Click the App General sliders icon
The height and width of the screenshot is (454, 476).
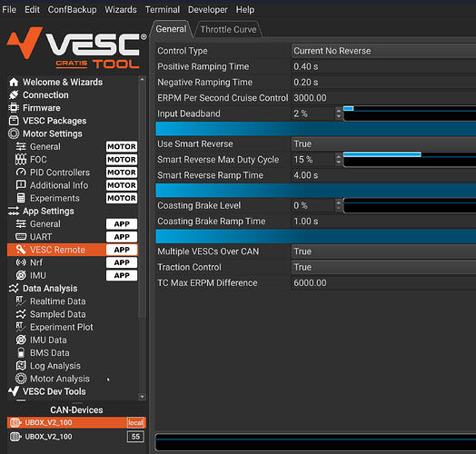tap(21, 224)
